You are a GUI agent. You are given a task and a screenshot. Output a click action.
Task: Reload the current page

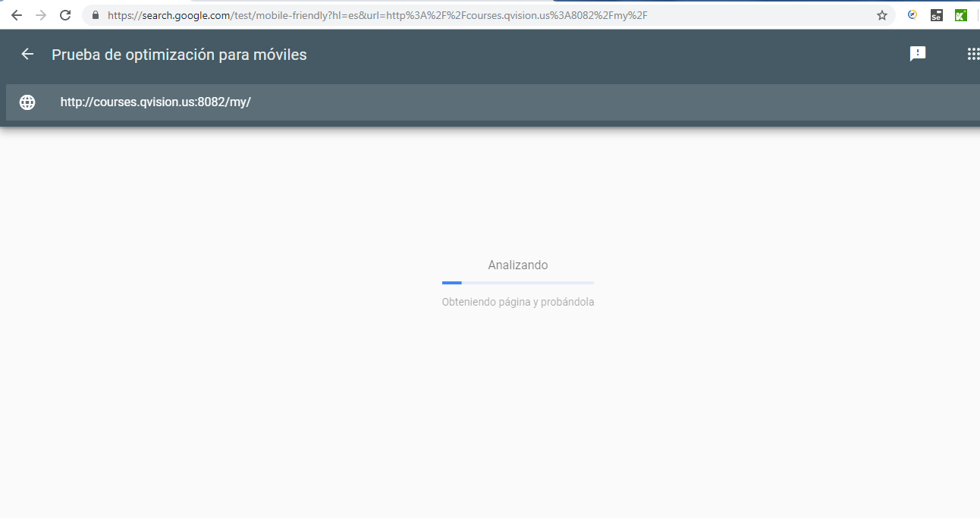(65, 15)
